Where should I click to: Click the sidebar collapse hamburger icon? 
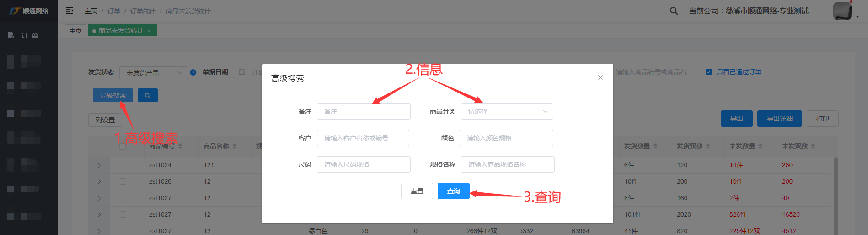click(x=70, y=11)
